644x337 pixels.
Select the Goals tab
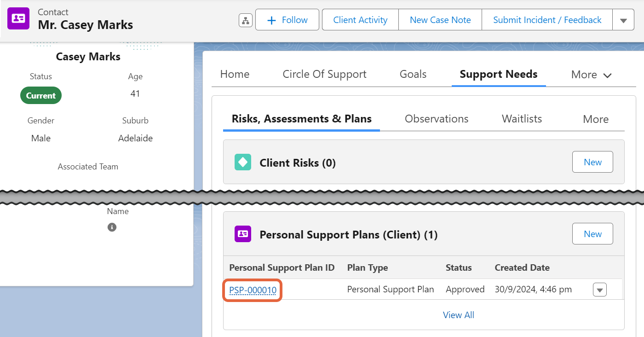click(x=413, y=74)
